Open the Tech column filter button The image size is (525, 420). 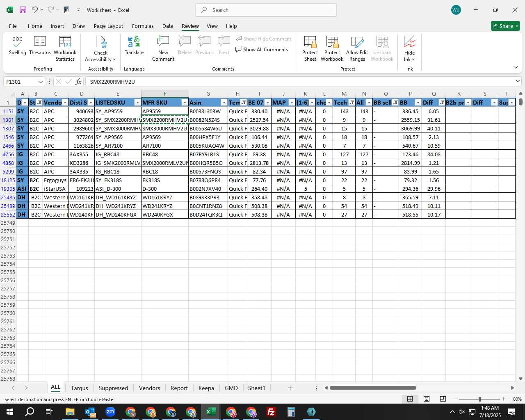352,103
